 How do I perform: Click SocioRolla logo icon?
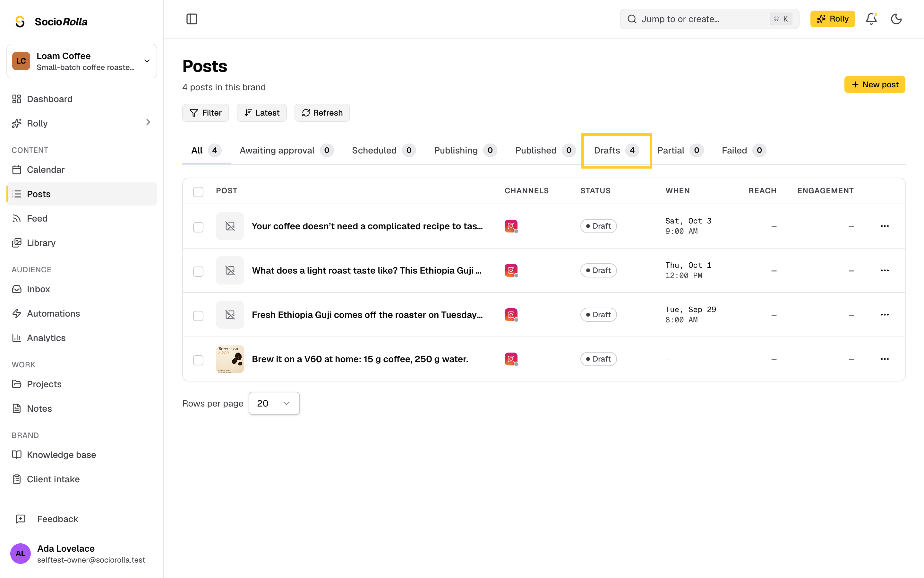click(20, 22)
